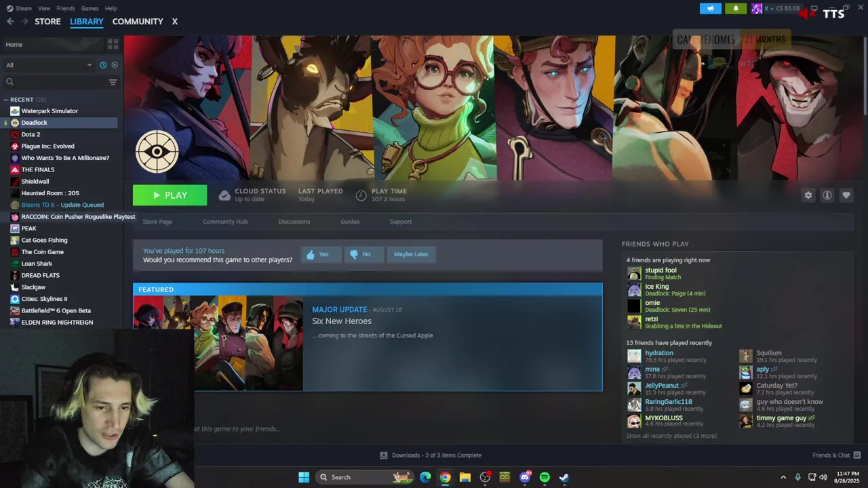Screen dimensions: 868x488
Task: Open Steam icon on taskbar
Action: [564, 477]
